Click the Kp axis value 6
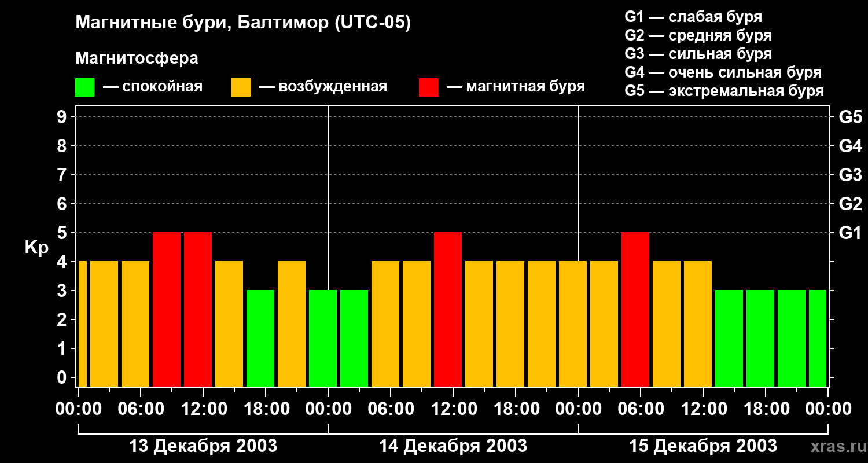868x463 pixels. [63, 204]
